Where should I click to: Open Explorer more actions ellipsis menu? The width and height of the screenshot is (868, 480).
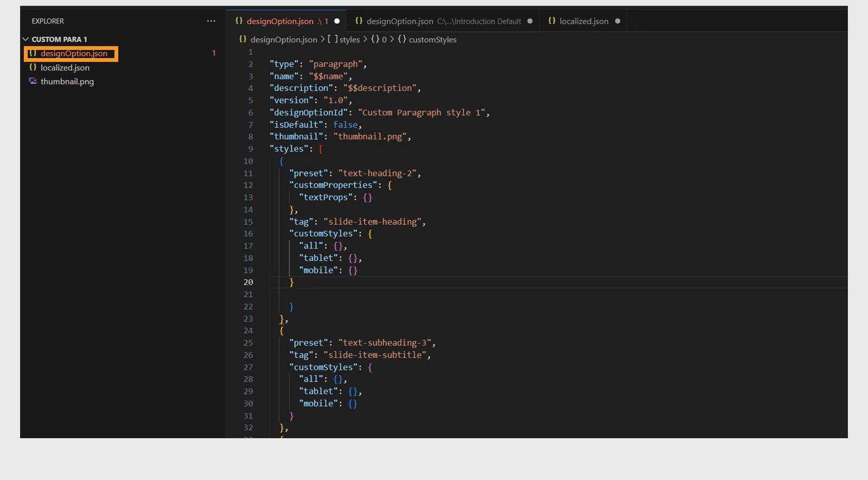point(211,21)
